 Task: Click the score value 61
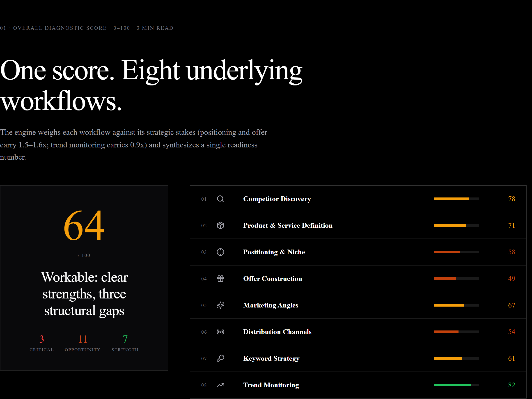pos(511,358)
